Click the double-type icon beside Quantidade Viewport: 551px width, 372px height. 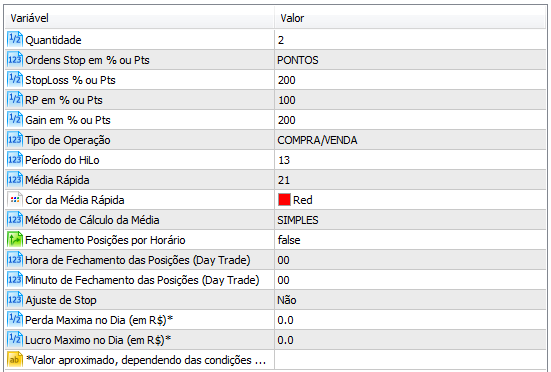click(15, 40)
